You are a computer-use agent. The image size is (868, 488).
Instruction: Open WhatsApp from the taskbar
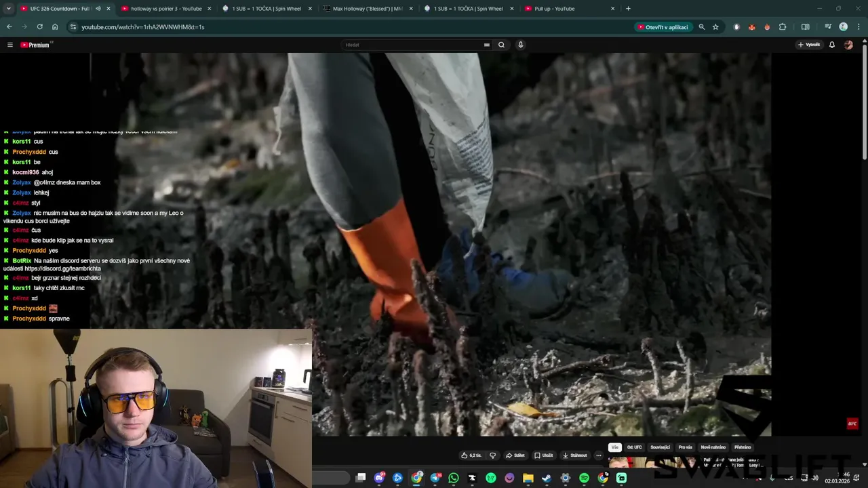(x=454, y=478)
